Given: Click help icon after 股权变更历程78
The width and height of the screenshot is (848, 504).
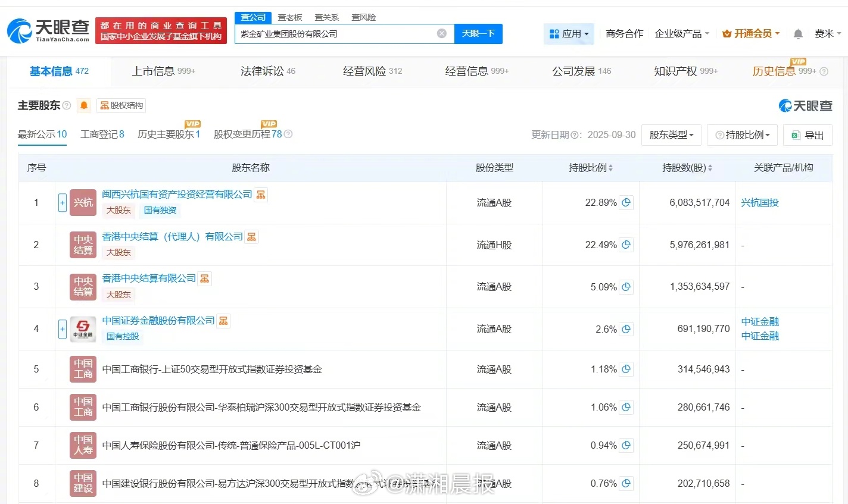Looking at the screenshot, I should tap(288, 134).
